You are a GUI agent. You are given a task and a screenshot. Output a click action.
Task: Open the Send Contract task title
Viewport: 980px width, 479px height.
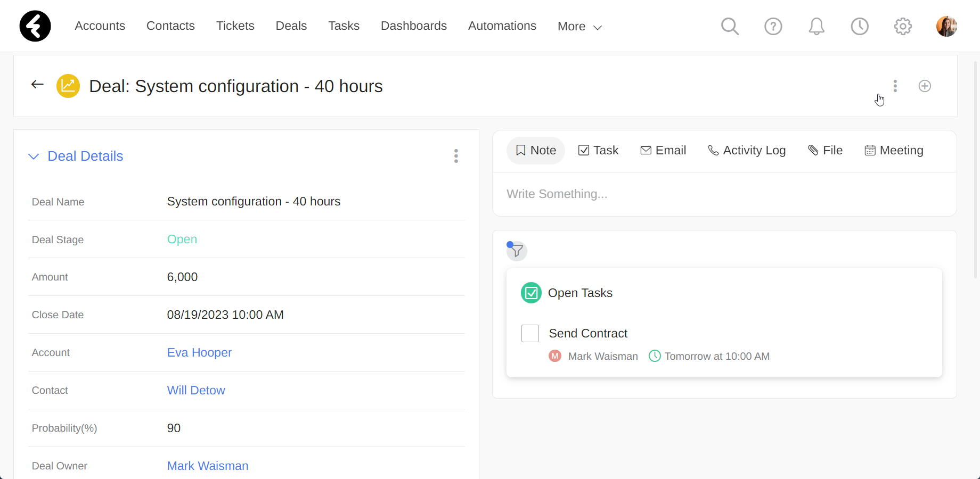point(588,333)
